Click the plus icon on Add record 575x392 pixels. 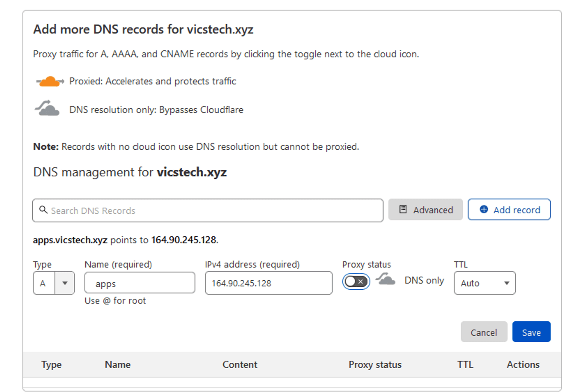pyautogui.click(x=484, y=209)
